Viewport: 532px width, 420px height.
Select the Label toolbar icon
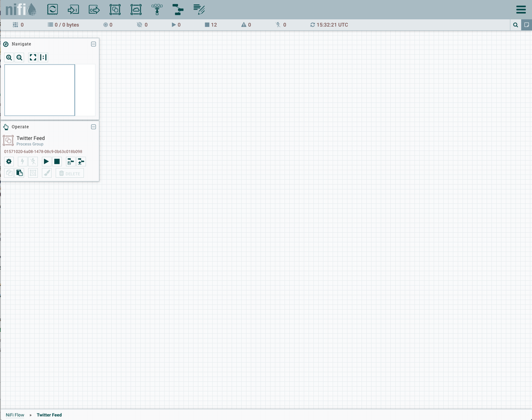199,9
